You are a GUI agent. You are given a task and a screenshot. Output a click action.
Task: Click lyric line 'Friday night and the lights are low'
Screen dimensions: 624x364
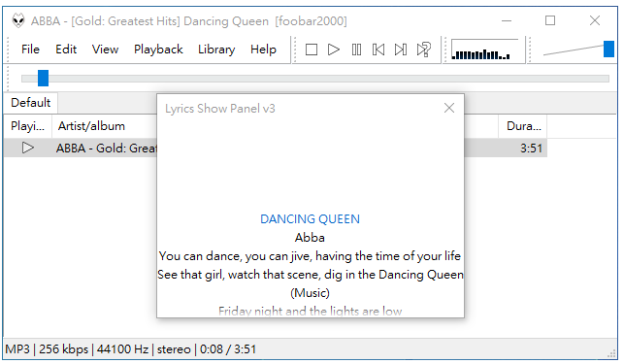[310, 311]
